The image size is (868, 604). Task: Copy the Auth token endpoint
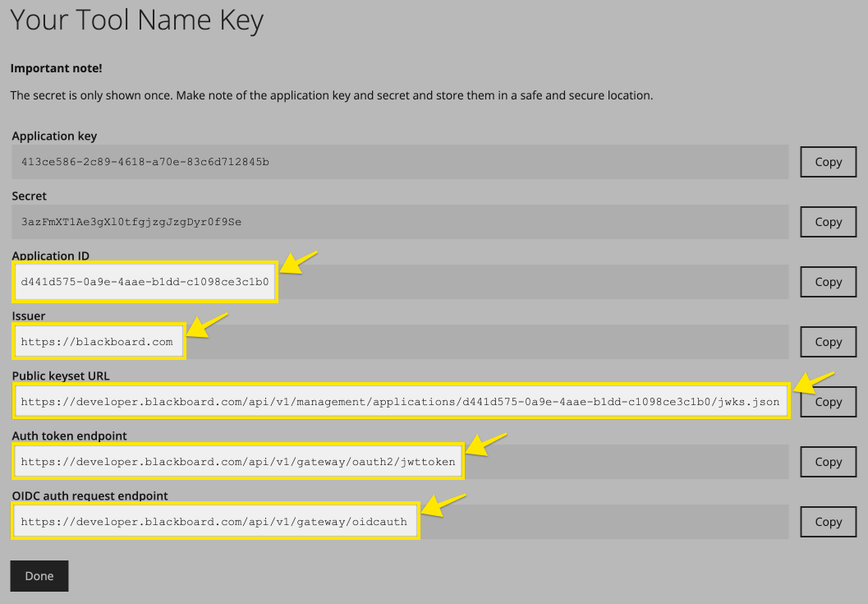(x=828, y=462)
